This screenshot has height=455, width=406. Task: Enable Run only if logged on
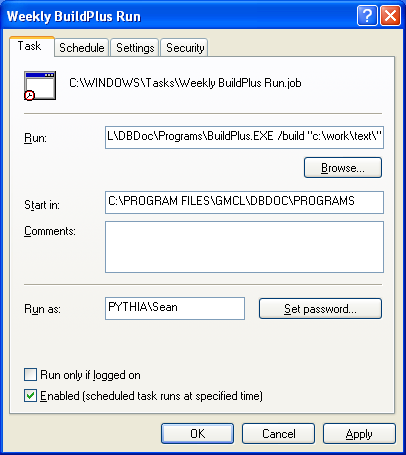[30, 375]
